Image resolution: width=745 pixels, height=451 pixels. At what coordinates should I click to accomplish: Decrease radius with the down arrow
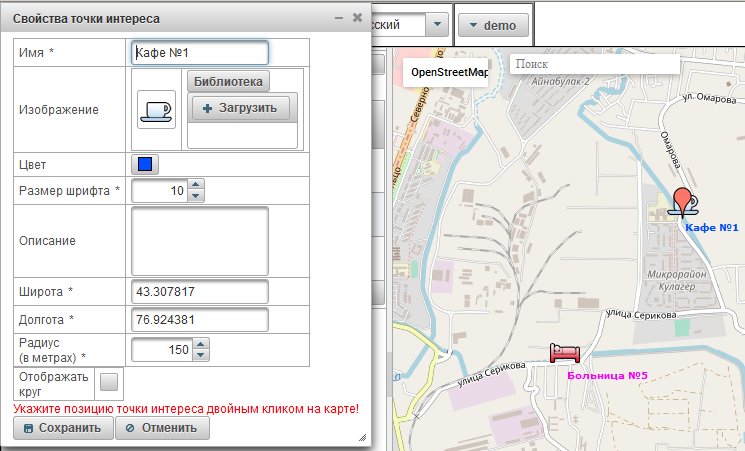201,355
